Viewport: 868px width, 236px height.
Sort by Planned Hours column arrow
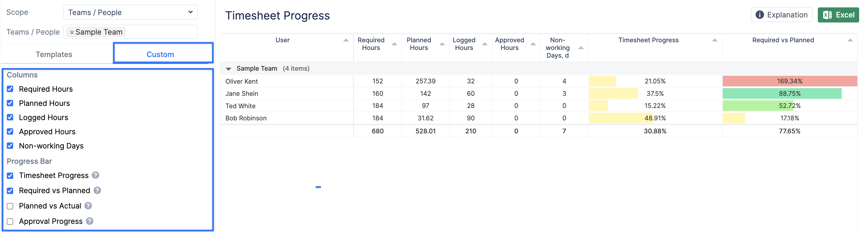click(x=442, y=44)
